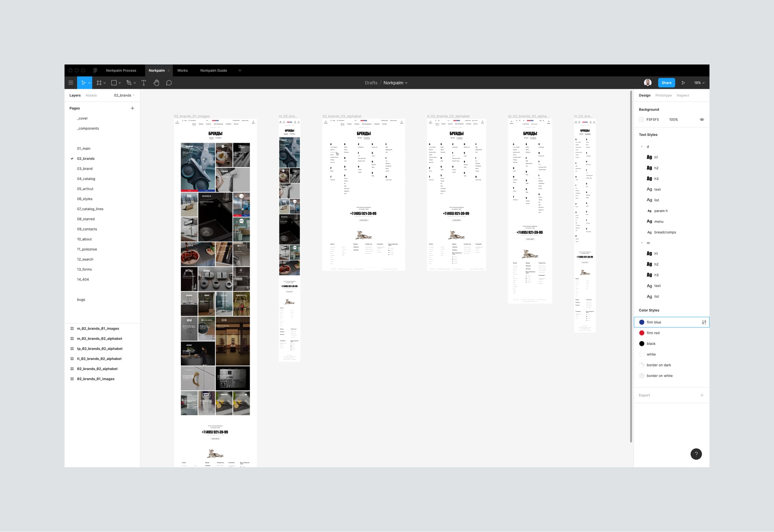Screen dimensions: 774x532
Task: Click the Share button
Action: pos(666,83)
